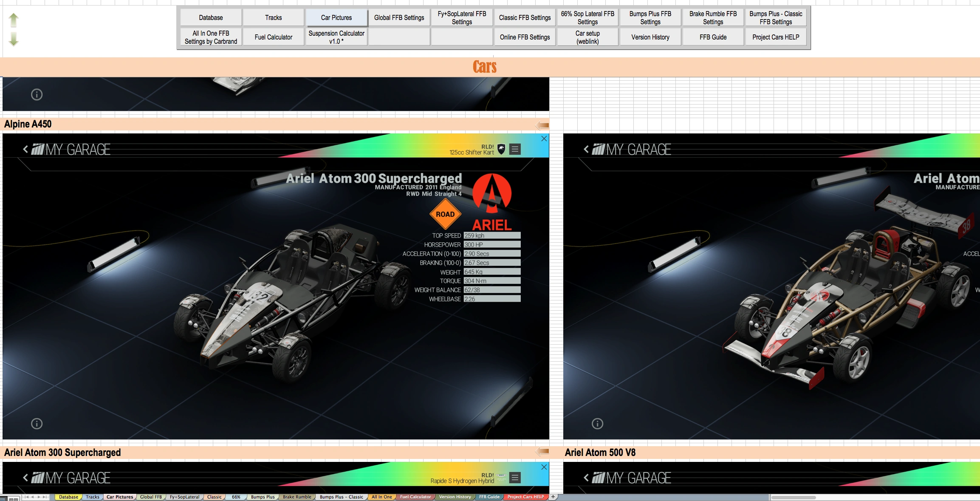Screen dimensions: 980x501
Task: Switch to the Version History sheet tab
Action: click(x=455, y=497)
